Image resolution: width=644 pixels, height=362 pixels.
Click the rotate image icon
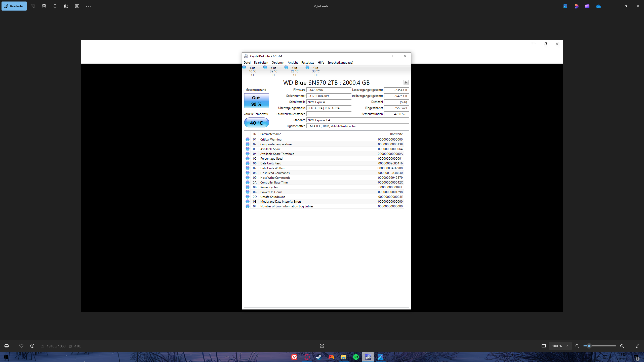33,6
